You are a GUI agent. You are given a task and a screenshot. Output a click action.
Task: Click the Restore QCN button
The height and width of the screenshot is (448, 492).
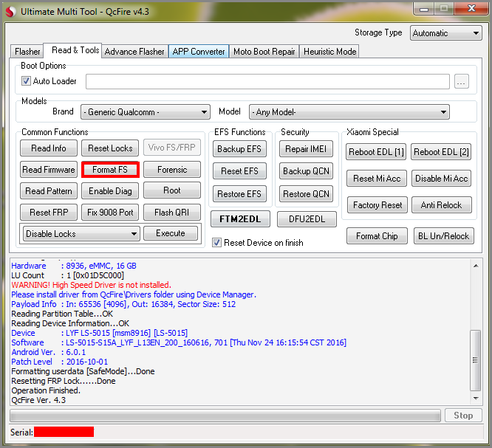pos(306,194)
